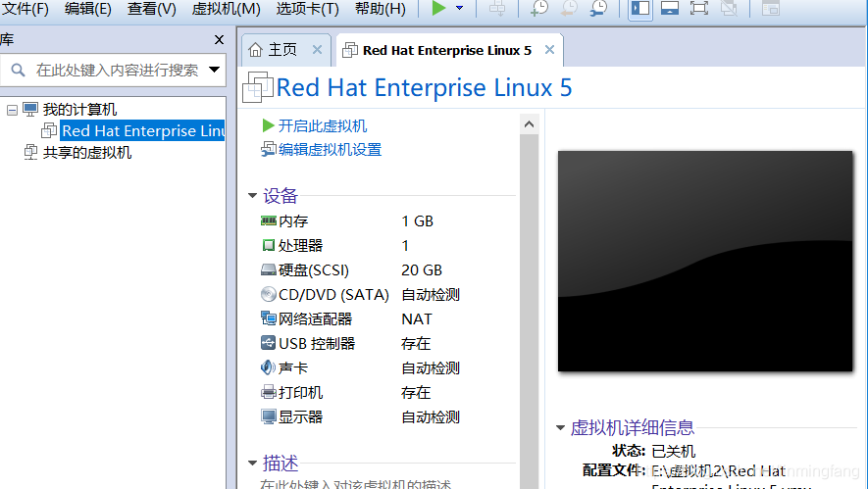Collapse the 设备 section
The height and width of the screenshot is (489, 868).
pyautogui.click(x=252, y=195)
